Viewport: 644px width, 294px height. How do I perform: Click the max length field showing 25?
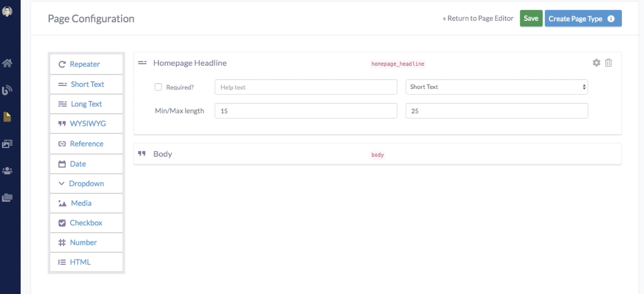497,111
